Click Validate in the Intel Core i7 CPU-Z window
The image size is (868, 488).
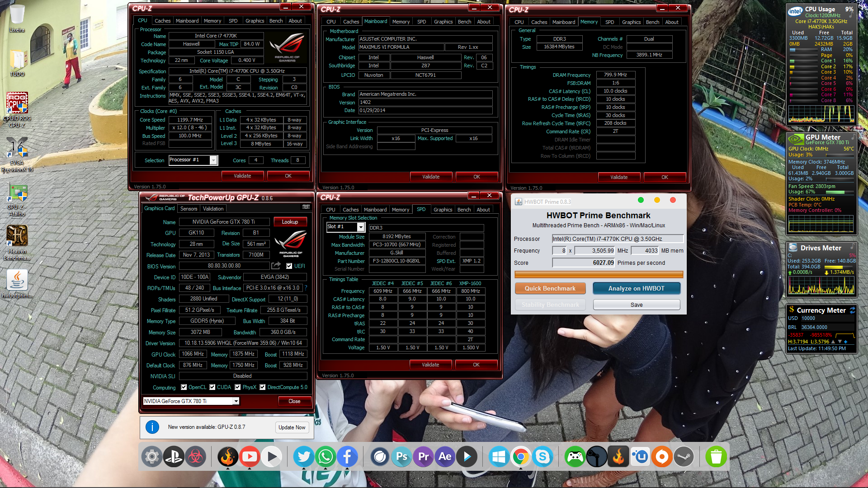243,176
